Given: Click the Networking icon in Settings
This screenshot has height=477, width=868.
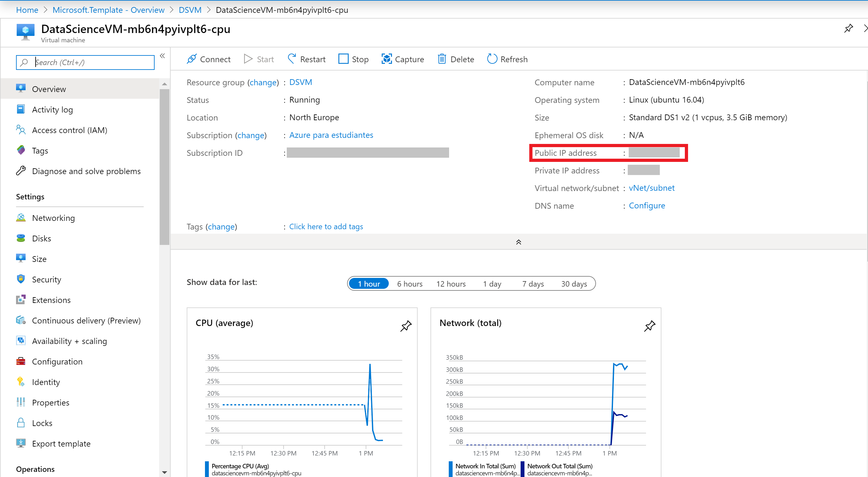Looking at the screenshot, I should (x=21, y=217).
